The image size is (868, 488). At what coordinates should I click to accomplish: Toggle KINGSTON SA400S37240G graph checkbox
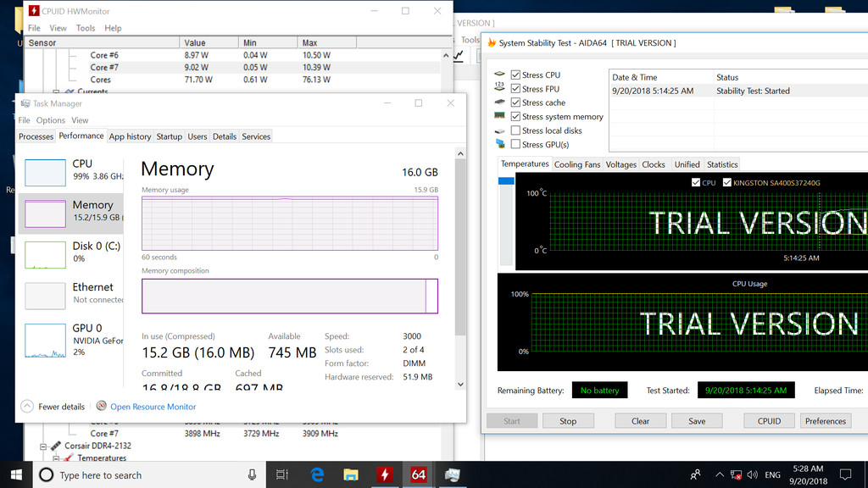click(726, 183)
